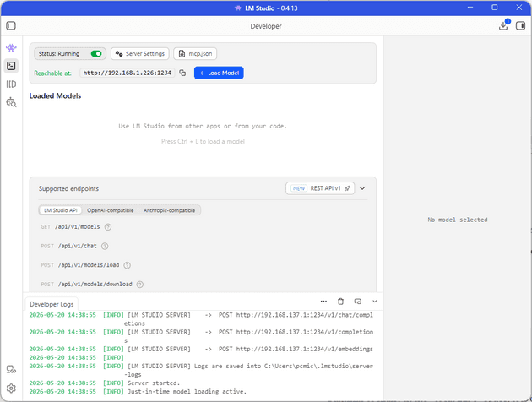Select the Developer Logs tab
The height and width of the screenshot is (402, 532).
click(x=52, y=304)
